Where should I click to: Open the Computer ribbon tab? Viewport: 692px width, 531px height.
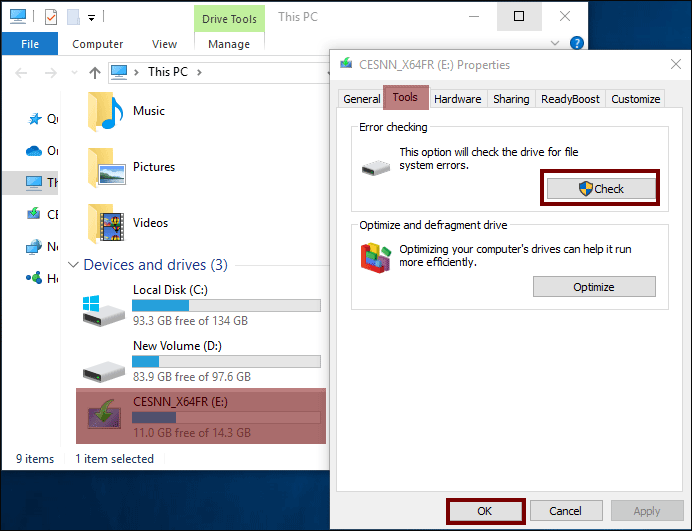click(x=98, y=44)
